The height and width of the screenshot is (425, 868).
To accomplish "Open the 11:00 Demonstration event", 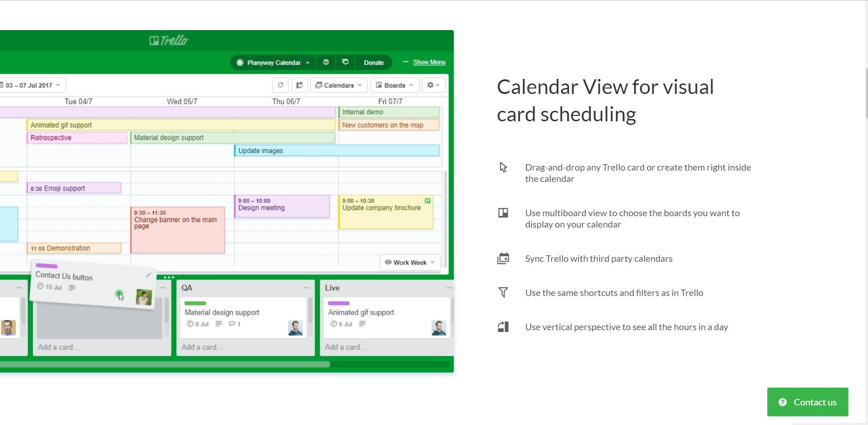I will [74, 248].
